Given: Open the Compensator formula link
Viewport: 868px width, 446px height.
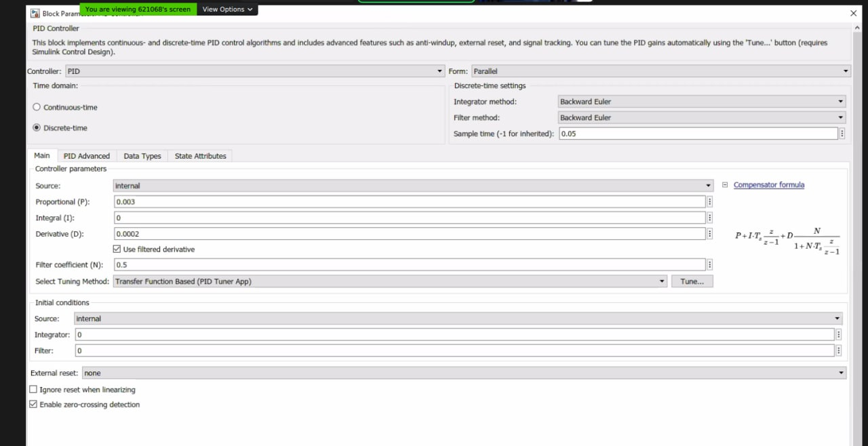Looking at the screenshot, I should [769, 184].
